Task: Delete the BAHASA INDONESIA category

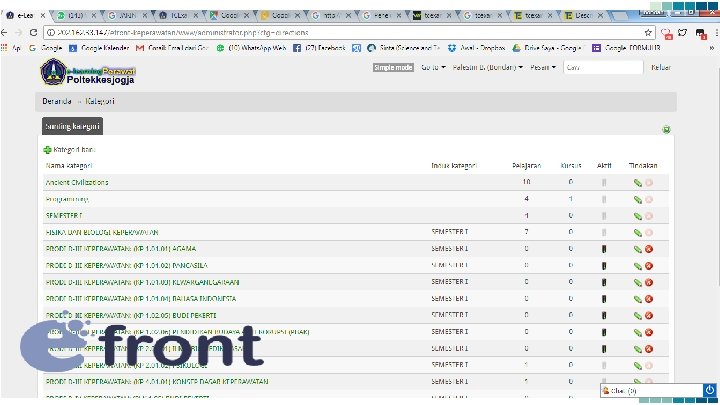Action: pos(649,299)
